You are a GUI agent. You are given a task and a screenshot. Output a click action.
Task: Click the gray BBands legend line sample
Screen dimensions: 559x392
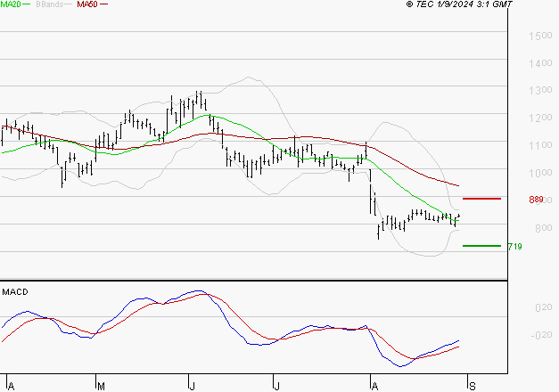(69, 4)
